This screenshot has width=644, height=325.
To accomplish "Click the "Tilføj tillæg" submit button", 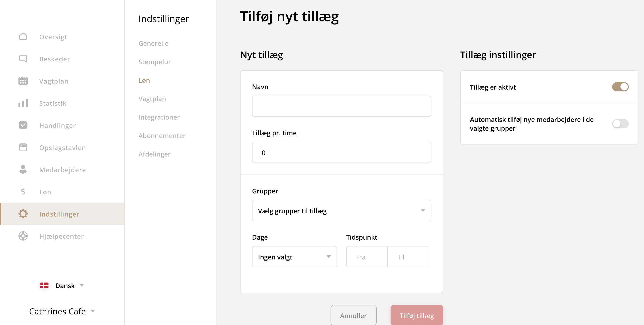I will tap(416, 315).
